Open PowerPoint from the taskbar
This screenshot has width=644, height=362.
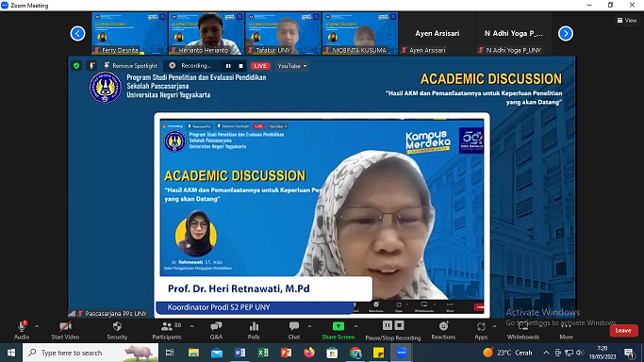tap(286, 353)
